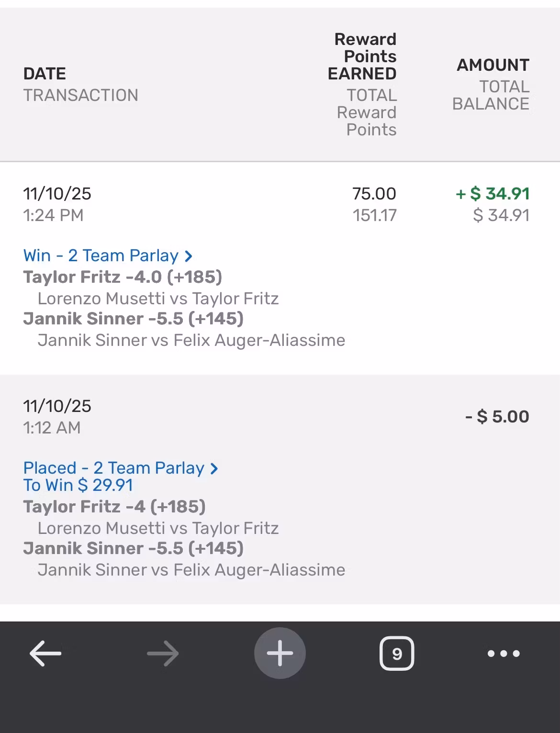
Task: Open the three-dot browser menu
Action: point(504,654)
